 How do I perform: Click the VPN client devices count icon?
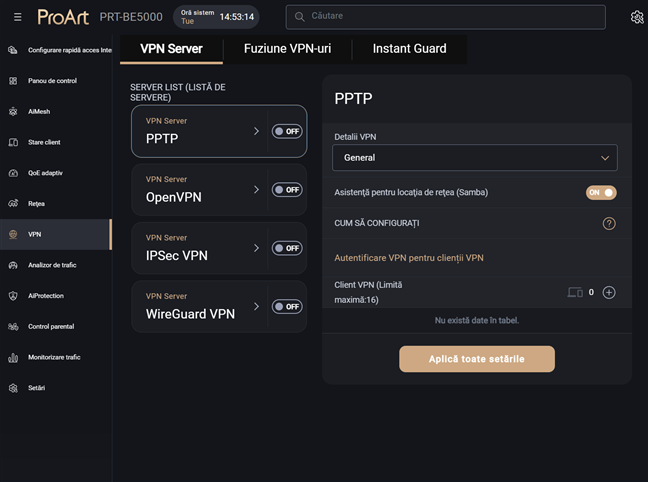coord(575,292)
